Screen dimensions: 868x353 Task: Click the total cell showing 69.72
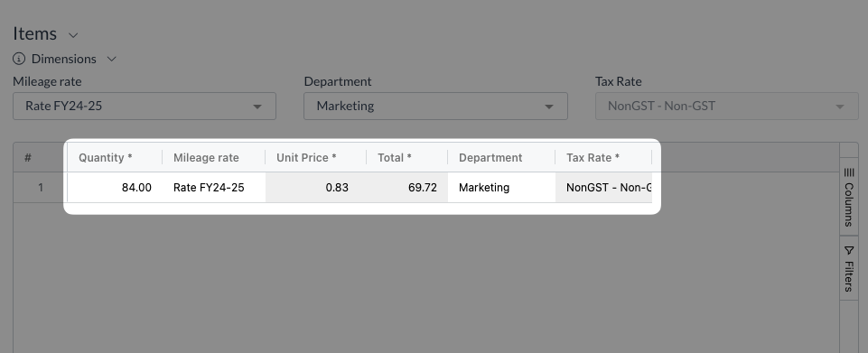click(406, 188)
